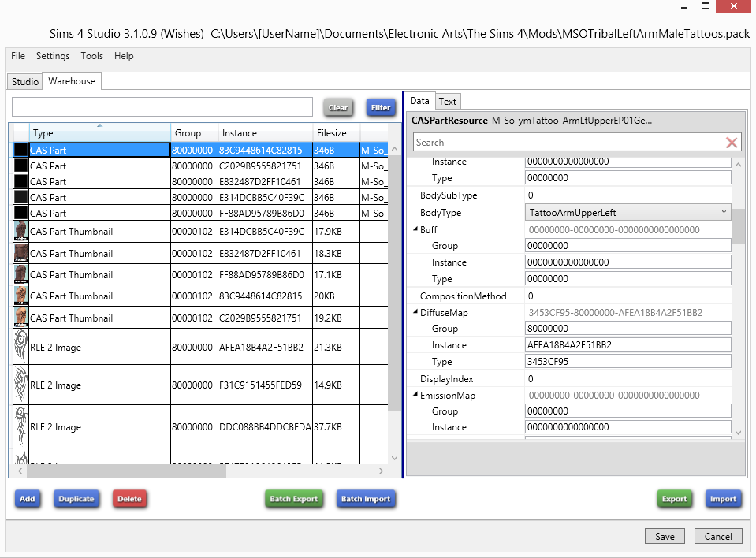Viewport: 756px width, 558px height.
Task: Switch to the Warehouse tab
Action: pyautogui.click(x=72, y=81)
